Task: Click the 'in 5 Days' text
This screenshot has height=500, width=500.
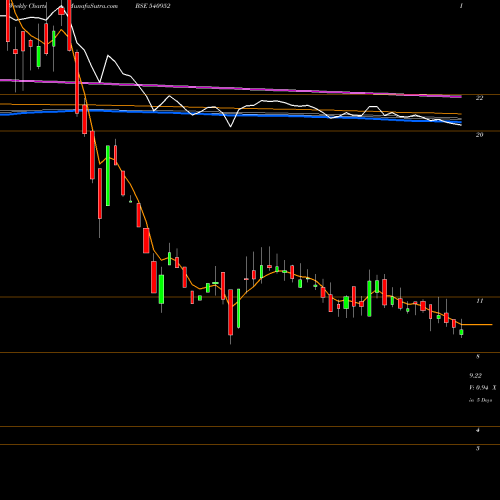Action: pos(481,400)
